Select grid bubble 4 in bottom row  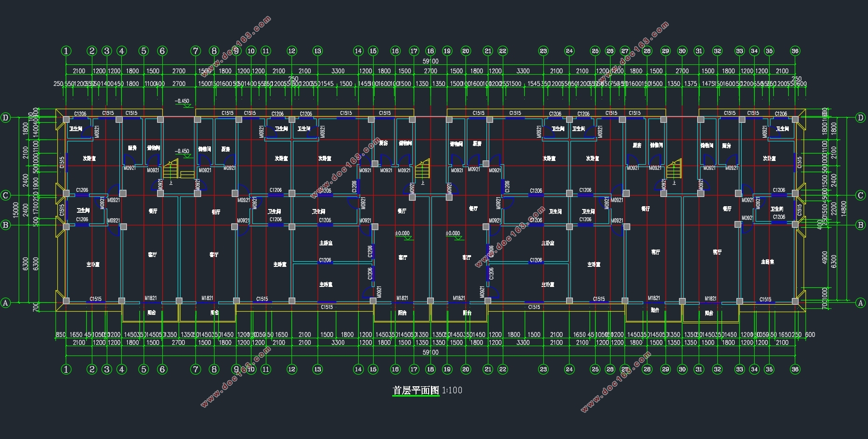122,369
